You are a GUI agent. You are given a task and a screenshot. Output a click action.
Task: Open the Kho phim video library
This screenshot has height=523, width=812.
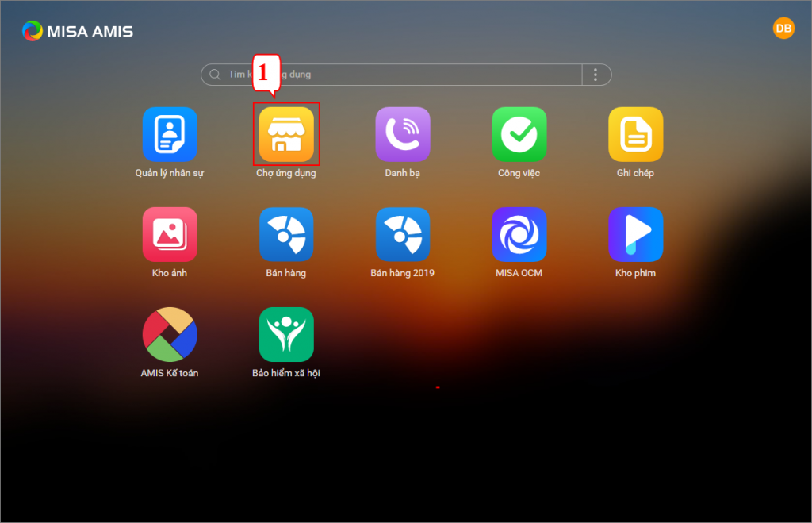636,234
